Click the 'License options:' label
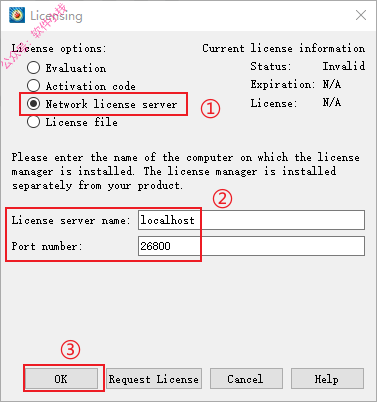The height and width of the screenshot is (402, 377). 59,48
